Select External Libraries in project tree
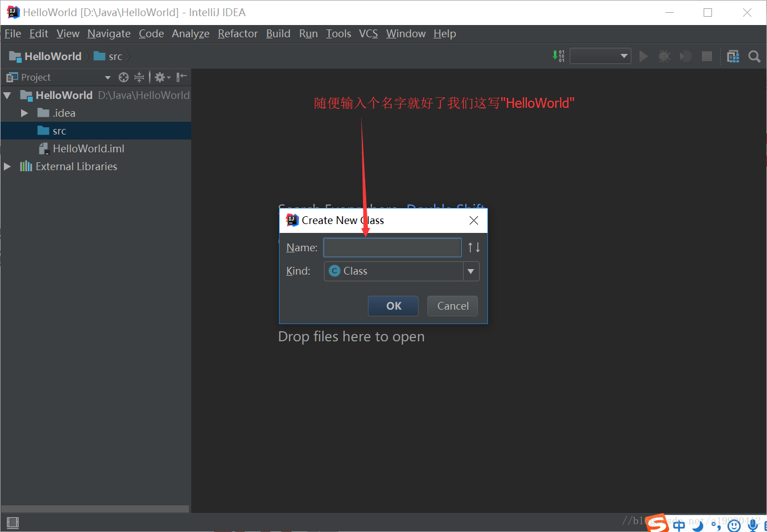 pos(96,166)
